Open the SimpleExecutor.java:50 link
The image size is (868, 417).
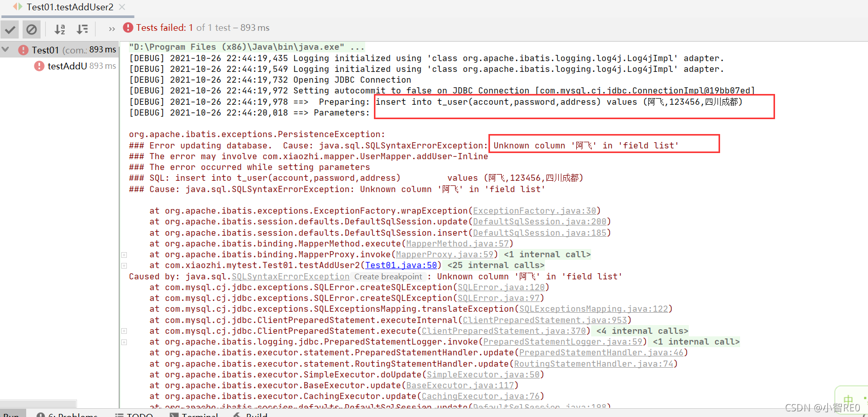[483, 375]
